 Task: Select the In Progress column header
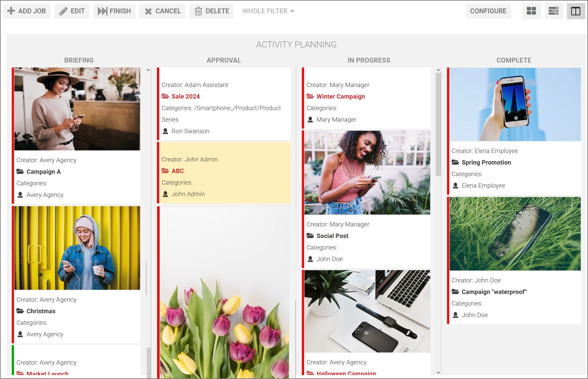coord(369,60)
